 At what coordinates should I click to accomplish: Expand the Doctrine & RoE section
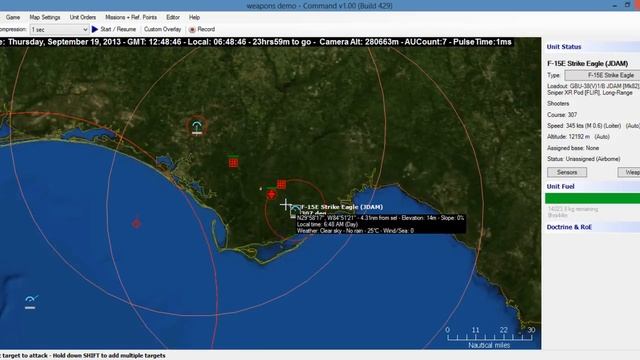(x=569, y=227)
